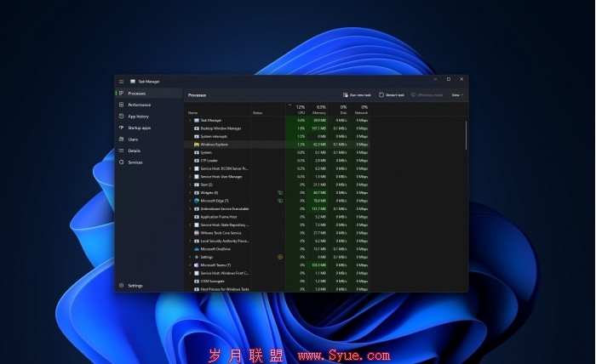Click the VMware Tools Core Service icon
Image resolution: width=596 pixels, height=364 pixels.
point(197,233)
